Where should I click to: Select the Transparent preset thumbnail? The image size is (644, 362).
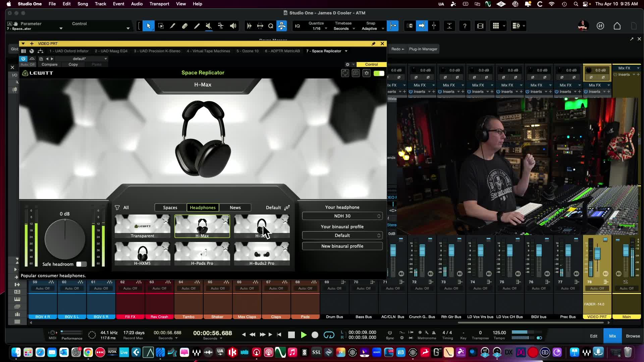(142, 227)
